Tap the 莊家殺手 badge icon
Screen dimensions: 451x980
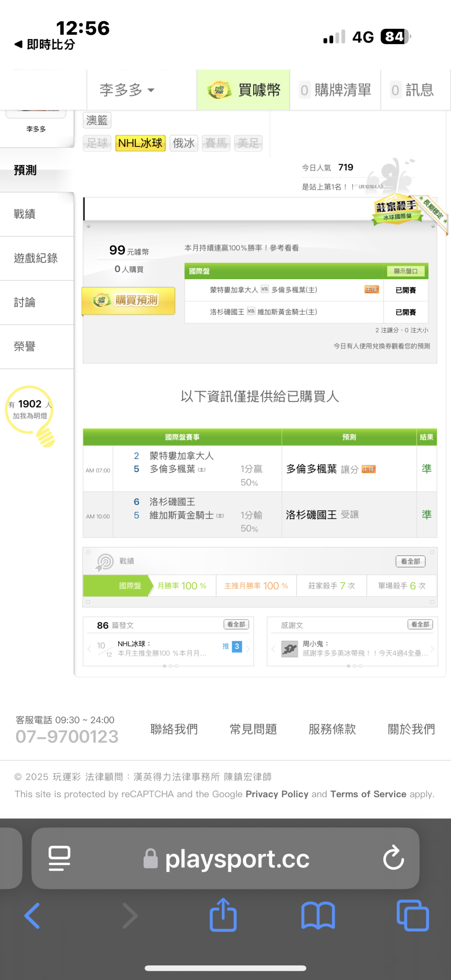[x=397, y=210]
